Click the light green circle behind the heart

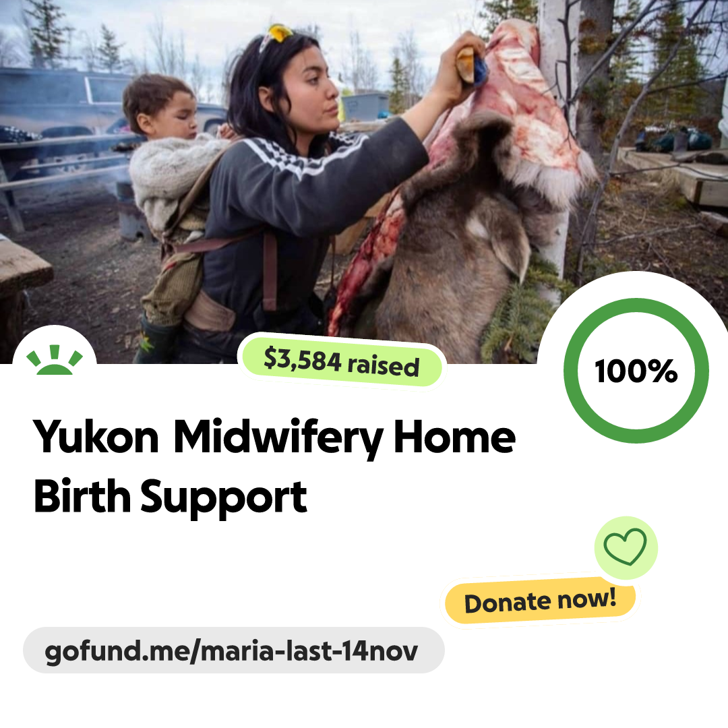[x=626, y=547]
